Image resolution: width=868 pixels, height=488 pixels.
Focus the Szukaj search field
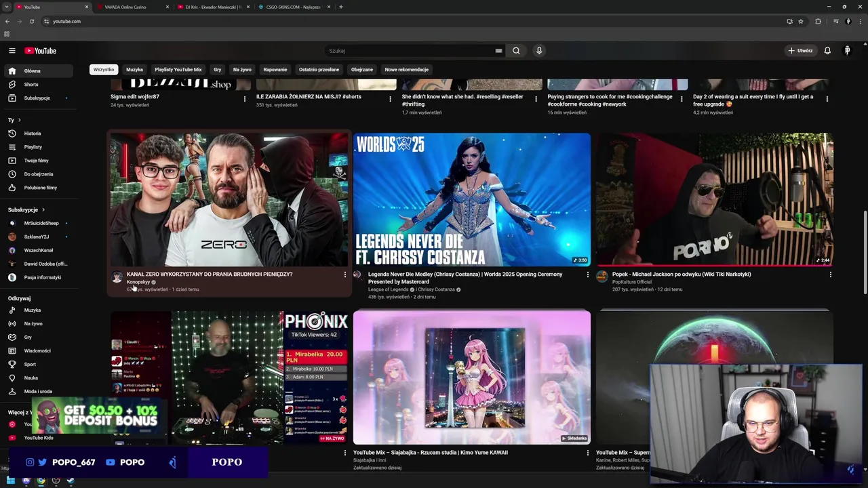coord(415,51)
